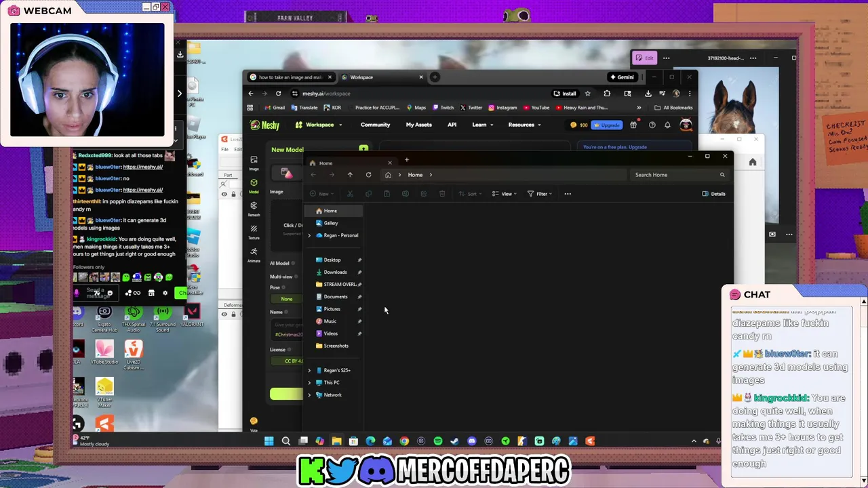Expand Regan - Personal in navigation pane
Viewport: 868px width, 488px height.
point(310,235)
